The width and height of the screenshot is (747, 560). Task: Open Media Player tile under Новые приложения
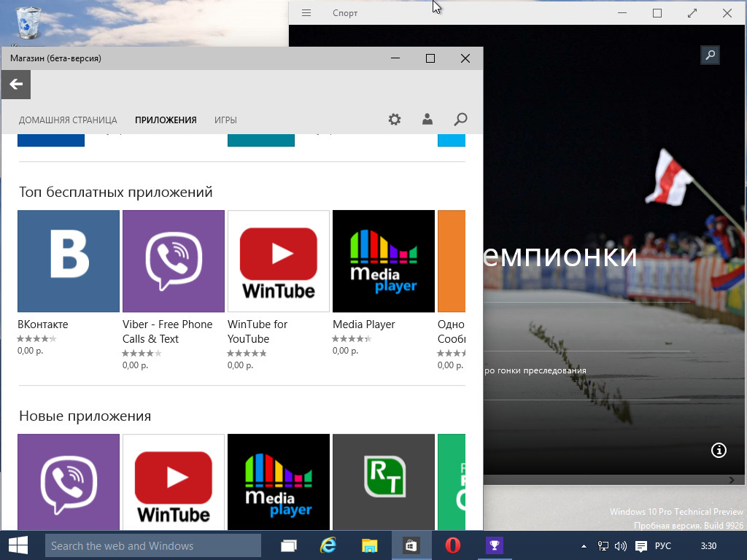(x=278, y=482)
